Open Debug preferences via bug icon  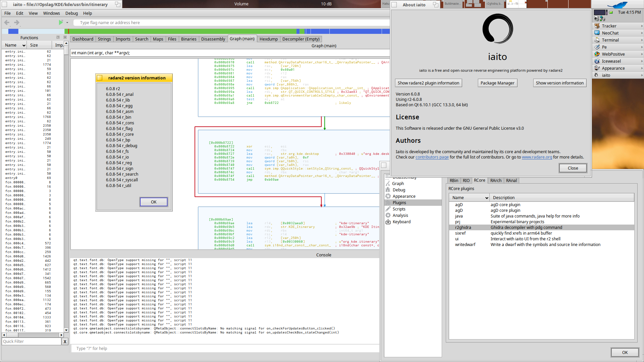point(388,190)
